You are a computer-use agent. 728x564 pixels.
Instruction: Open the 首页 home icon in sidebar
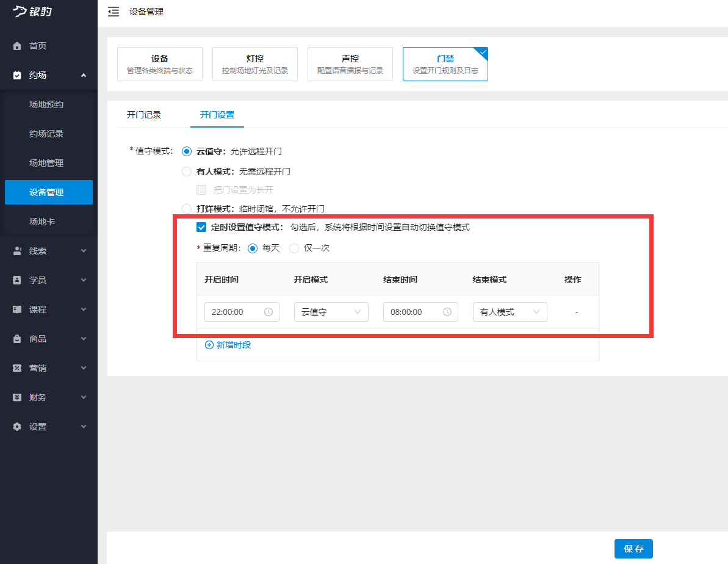point(16,45)
